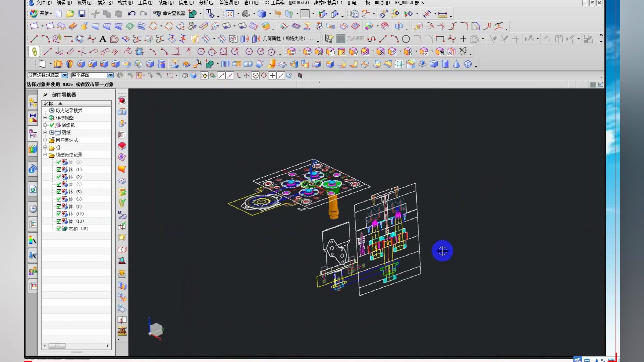
Task: Click navigator horizontal scrollbar thumb
Action: [57, 346]
